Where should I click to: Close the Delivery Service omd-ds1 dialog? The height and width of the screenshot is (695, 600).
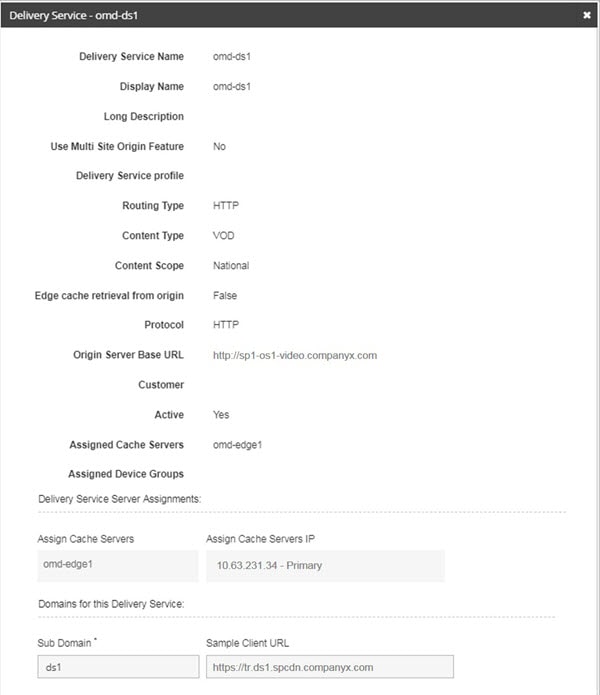point(587,15)
